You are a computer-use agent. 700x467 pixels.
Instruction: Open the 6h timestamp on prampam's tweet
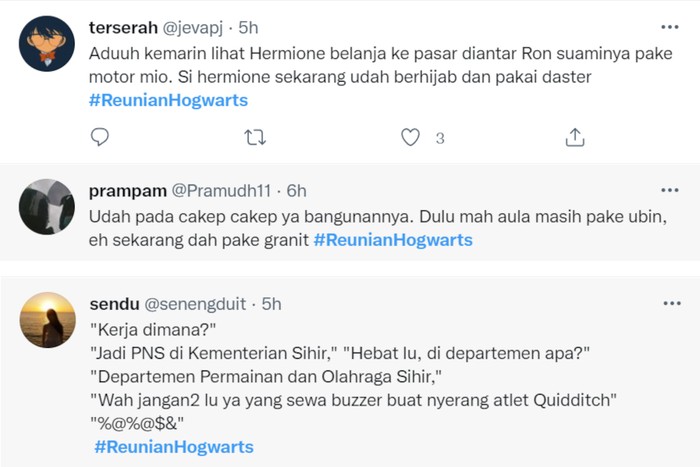(x=296, y=190)
